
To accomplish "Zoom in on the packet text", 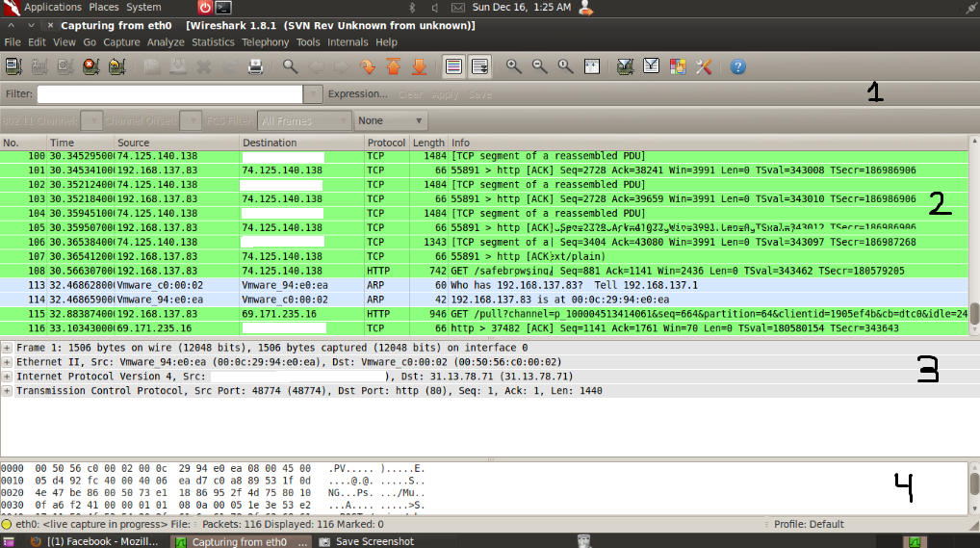I will point(514,66).
